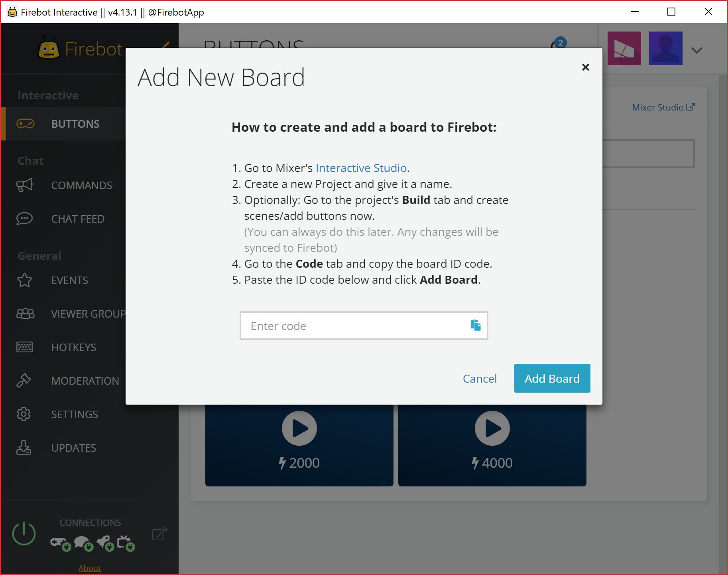Click the gavel Moderation icon

[x=24, y=381]
